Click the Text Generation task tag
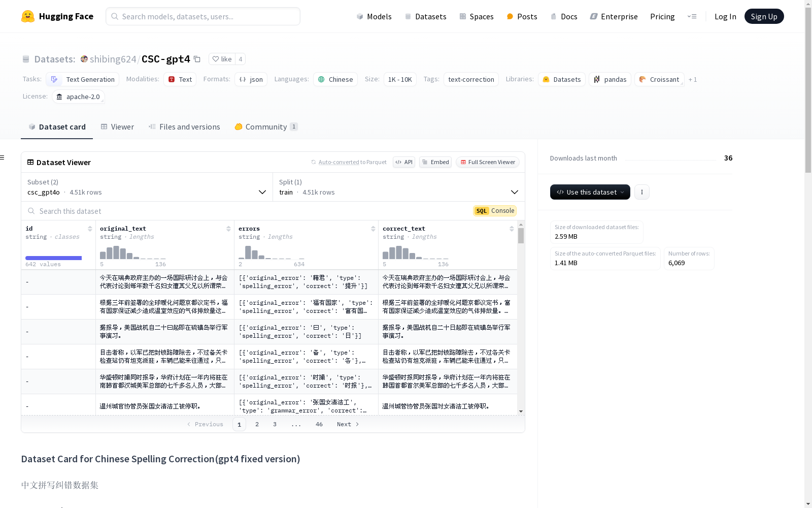The width and height of the screenshot is (812, 508). click(x=83, y=79)
